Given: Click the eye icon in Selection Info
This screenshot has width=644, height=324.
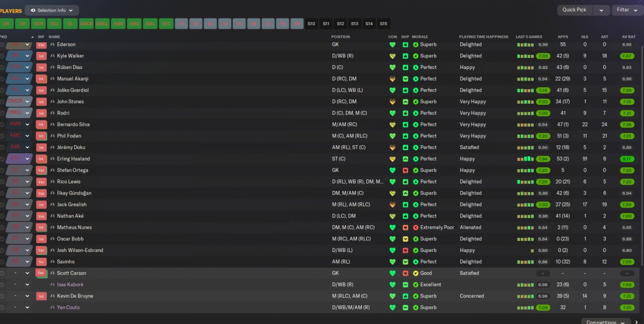Looking at the screenshot, I should pos(33,10).
